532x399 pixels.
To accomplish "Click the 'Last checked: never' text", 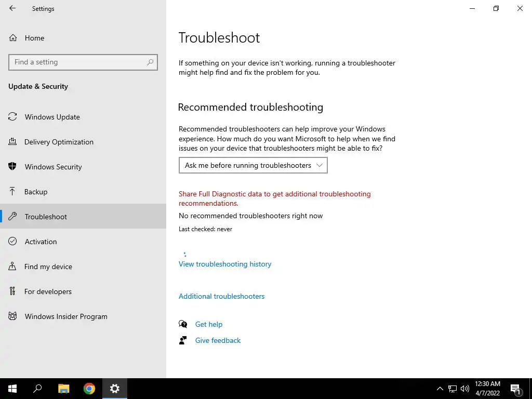I will 205,229.
